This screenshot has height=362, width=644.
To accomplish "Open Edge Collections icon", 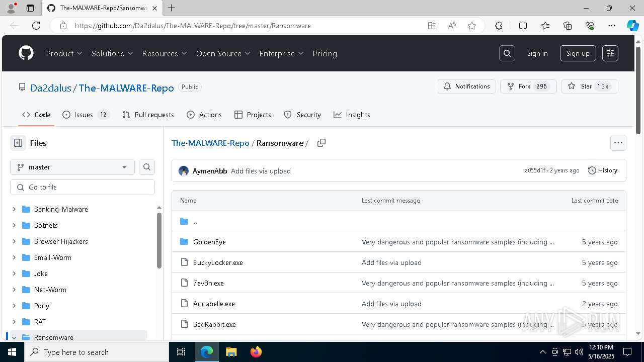I will tap(568, 26).
